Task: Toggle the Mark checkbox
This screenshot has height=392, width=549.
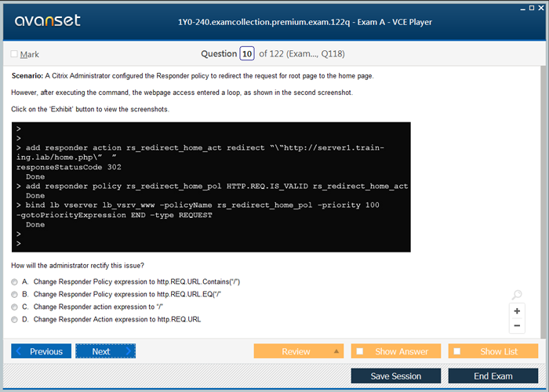Action: click(14, 54)
